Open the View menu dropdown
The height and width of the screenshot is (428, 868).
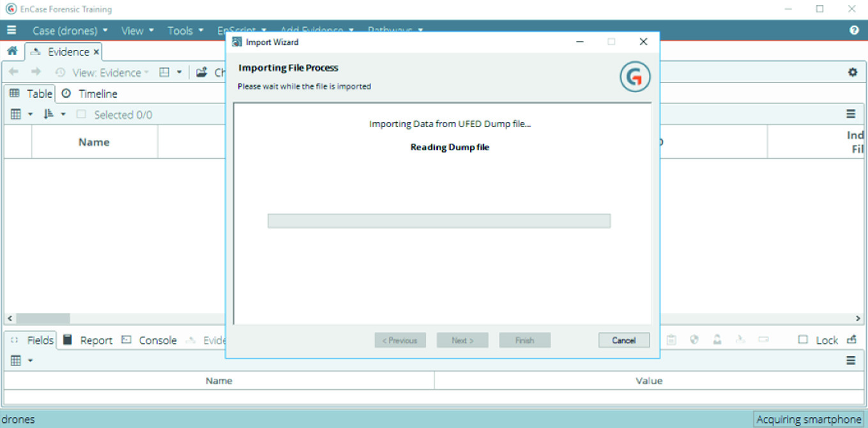click(x=137, y=30)
